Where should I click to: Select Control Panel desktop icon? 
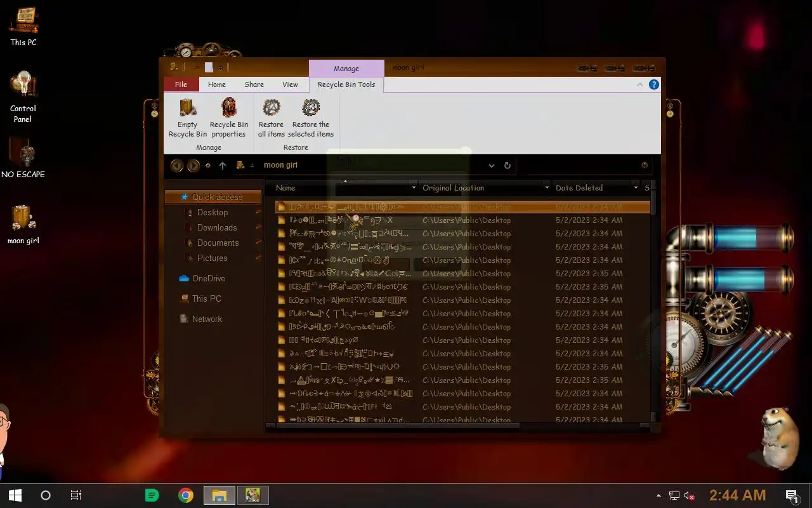pyautogui.click(x=23, y=97)
